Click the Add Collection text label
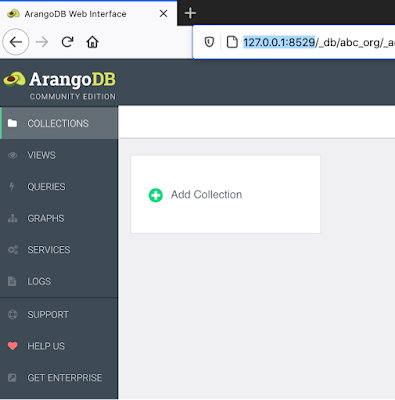The image size is (395, 400). (x=206, y=195)
